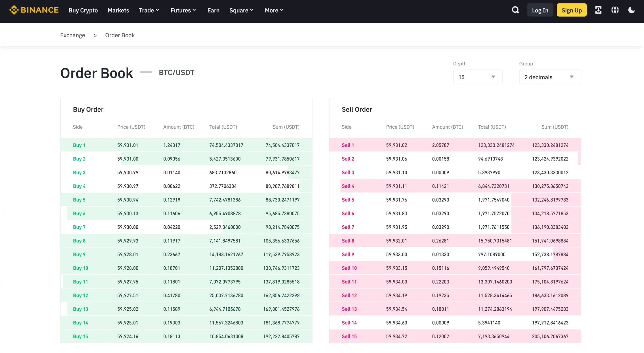Open the Group 2 decimals dropdown
Screen dimensions: 644x353
550,77
